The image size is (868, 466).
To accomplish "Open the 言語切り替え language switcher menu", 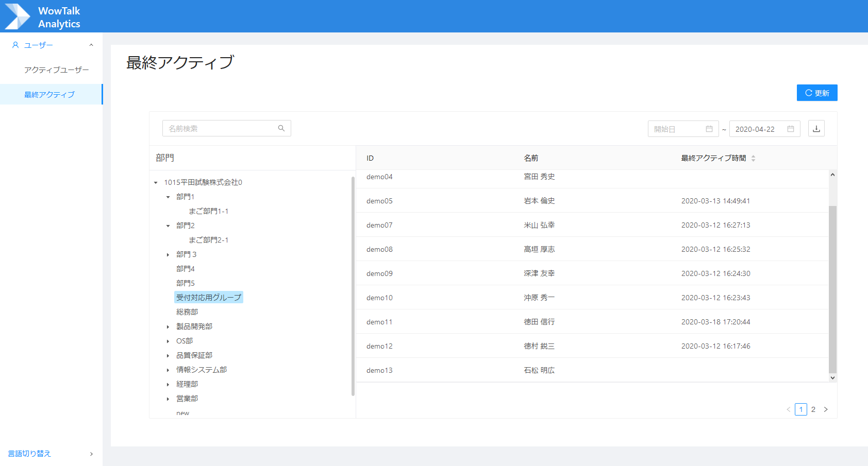I will coord(51,454).
